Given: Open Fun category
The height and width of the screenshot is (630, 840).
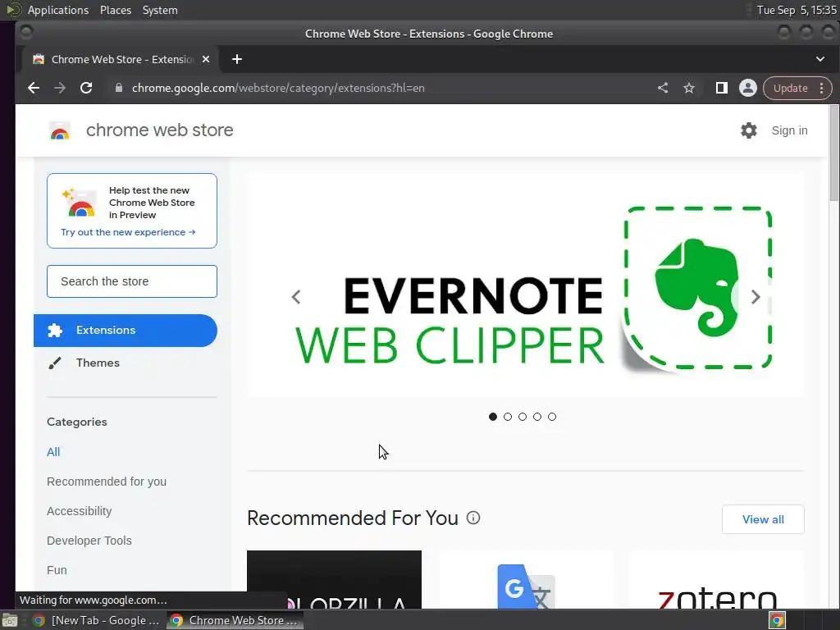Looking at the screenshot, I should 57,569.
